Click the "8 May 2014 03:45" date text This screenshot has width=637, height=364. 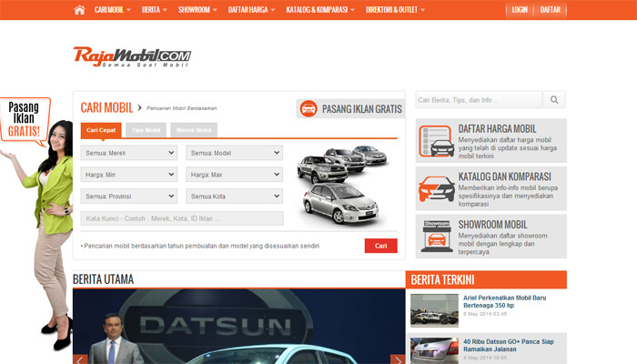point(485,314)
